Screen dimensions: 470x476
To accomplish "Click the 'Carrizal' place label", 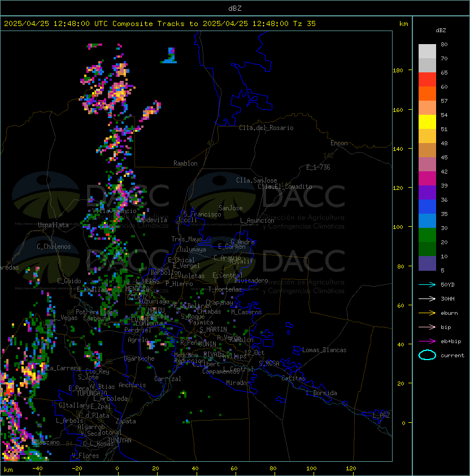I will click(168, 379).
